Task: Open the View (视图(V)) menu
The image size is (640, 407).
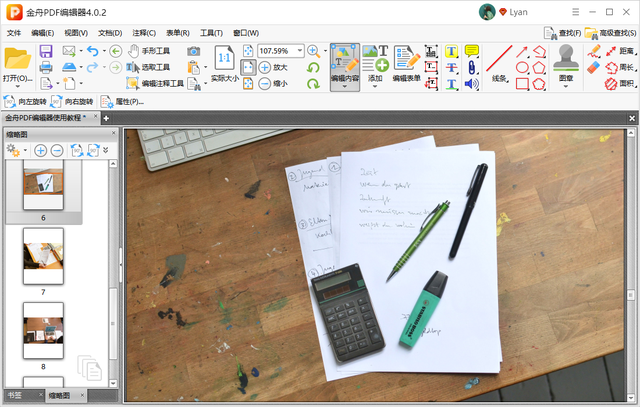Action: pos(76,33)
